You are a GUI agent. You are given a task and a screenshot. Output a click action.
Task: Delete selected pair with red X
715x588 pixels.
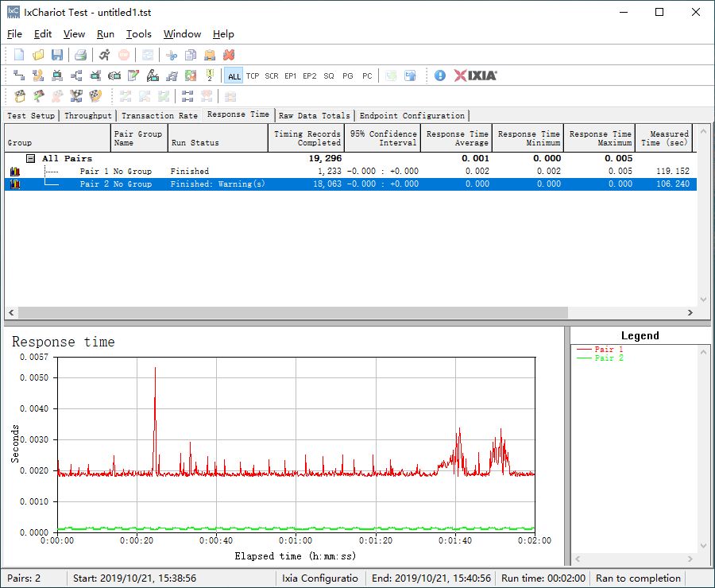click(229, 55)
